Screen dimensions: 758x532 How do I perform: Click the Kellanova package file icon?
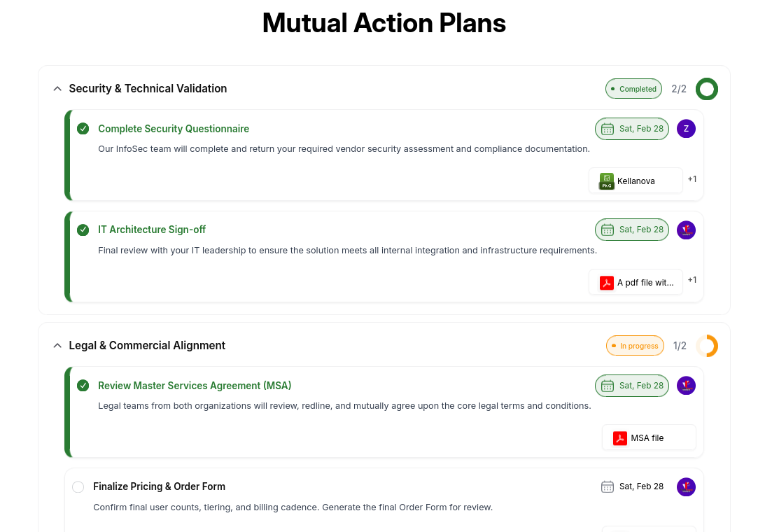607,181
